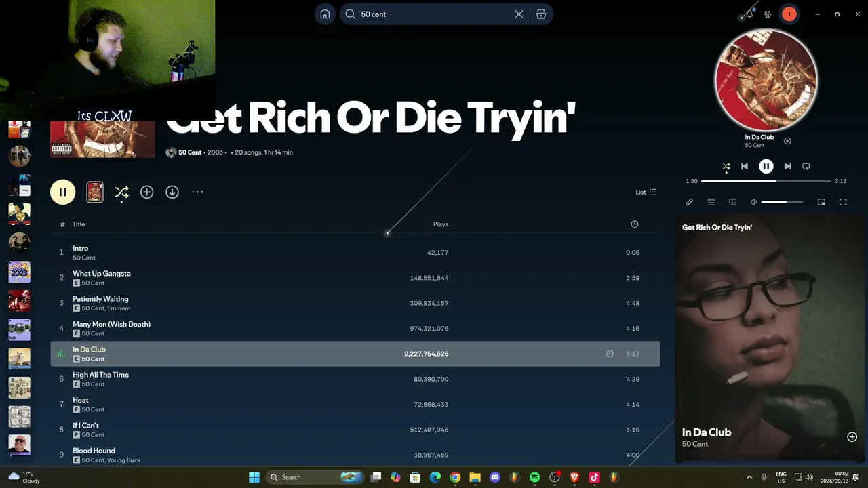The width and height of the screenshot is (868, 488).
Task: Click the album preview thumbnail next to pause button
Action: tap(95, 192)
